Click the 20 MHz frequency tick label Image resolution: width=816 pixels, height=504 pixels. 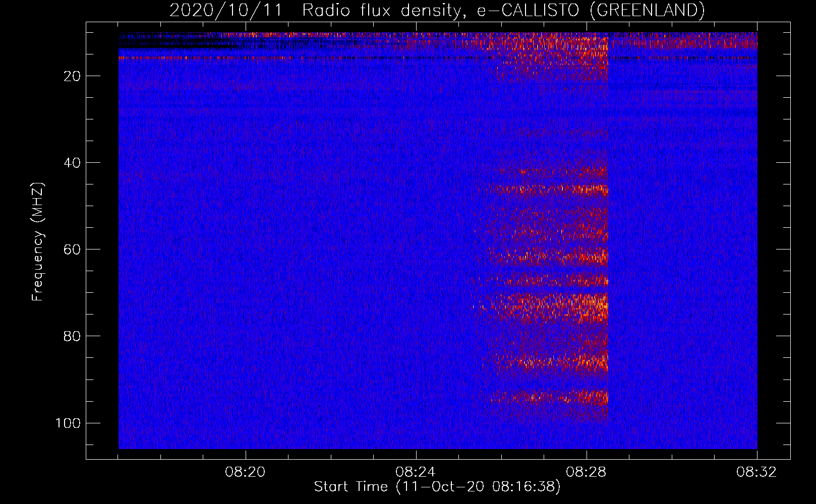coord(72,76)
